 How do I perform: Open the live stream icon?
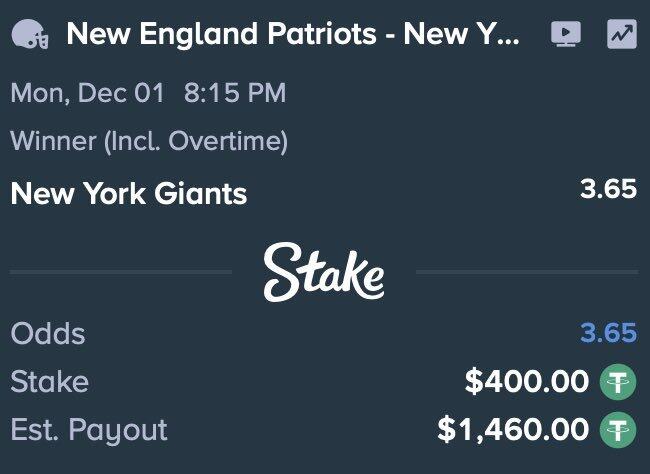point(565,35)
